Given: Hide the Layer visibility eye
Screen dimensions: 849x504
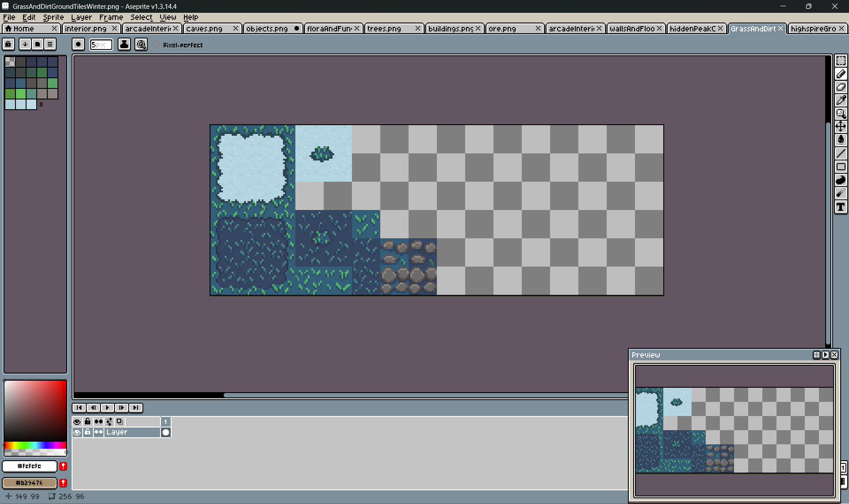Looking at the screenshot, I should coord(77,432).
